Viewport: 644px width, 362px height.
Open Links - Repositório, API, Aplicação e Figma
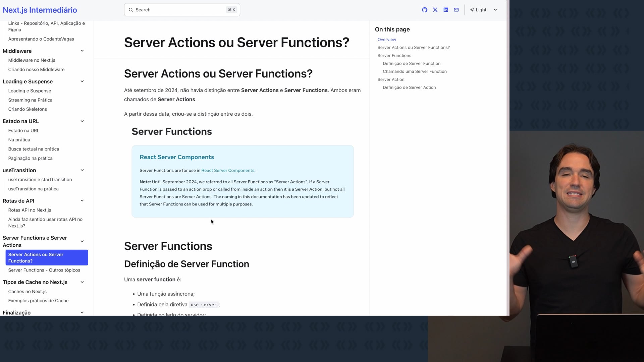[x=47, y=26]
